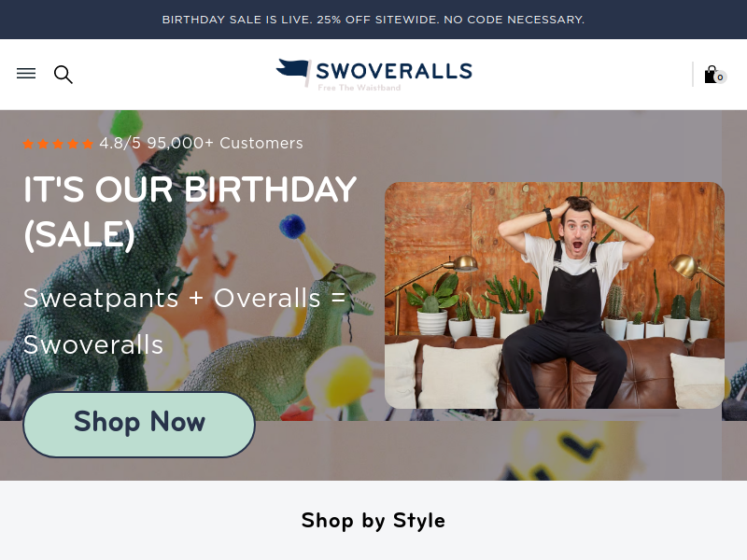747x560 pixels.
Task: Open the photo of man in black overalls
Action: click(x=555, y=295)
